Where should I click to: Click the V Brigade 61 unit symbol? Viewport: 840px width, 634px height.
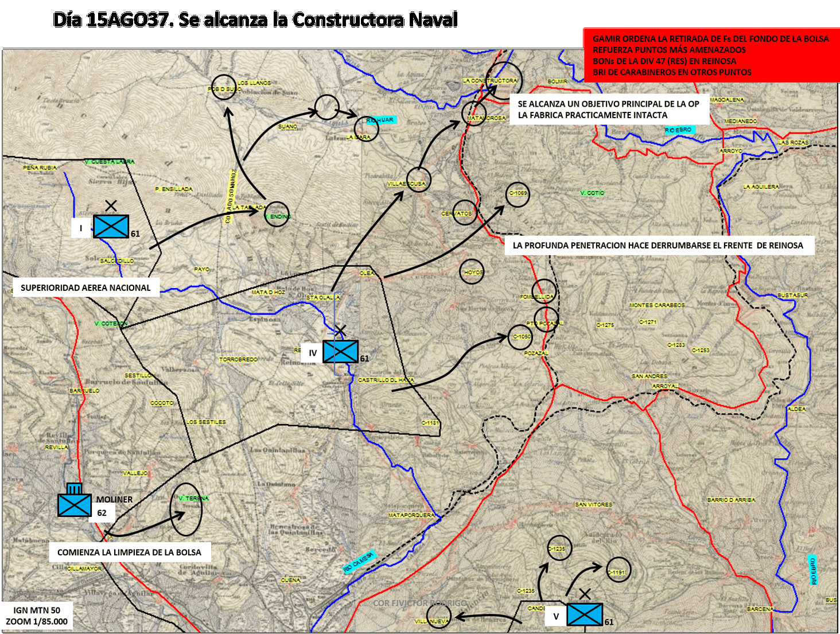tap(585, 614)
